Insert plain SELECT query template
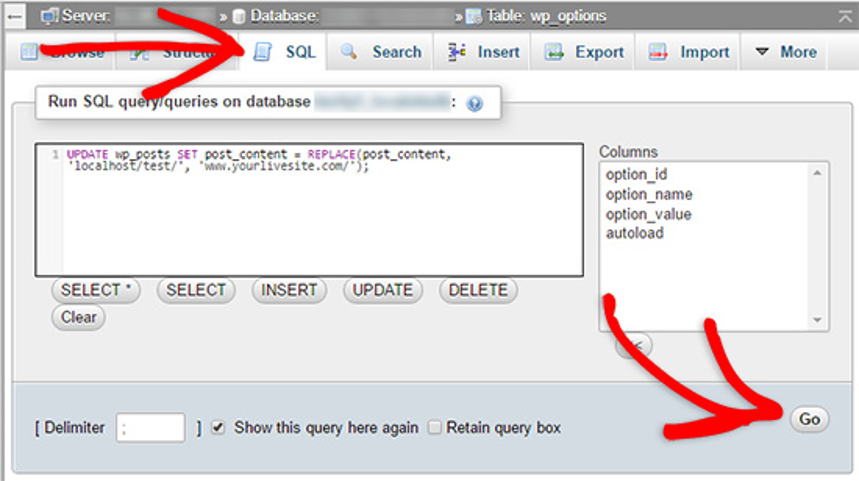This screenshot has width=859, height=481. [196, 290]
